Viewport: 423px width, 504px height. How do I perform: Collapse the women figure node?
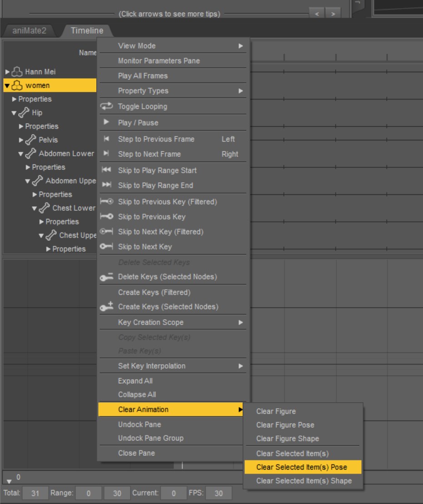pyautogui.click(x=7, y=86)
